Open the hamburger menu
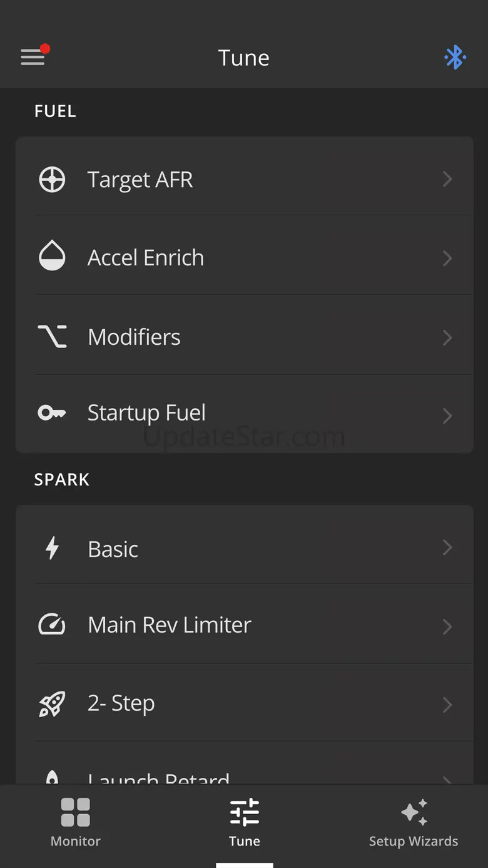The height and width of the screenshot is (868, 488). coord(33,58)
